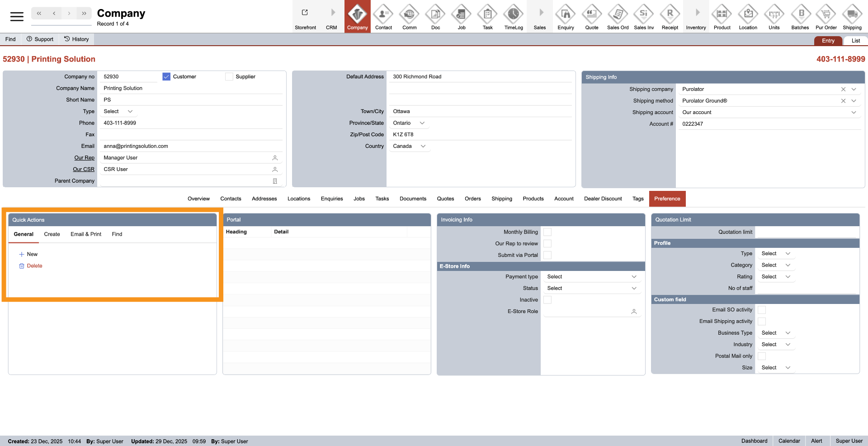Click the Our Rep link label
Viewport: 868px width, 446px height.
pyautogui.click(x=84, y=158)
